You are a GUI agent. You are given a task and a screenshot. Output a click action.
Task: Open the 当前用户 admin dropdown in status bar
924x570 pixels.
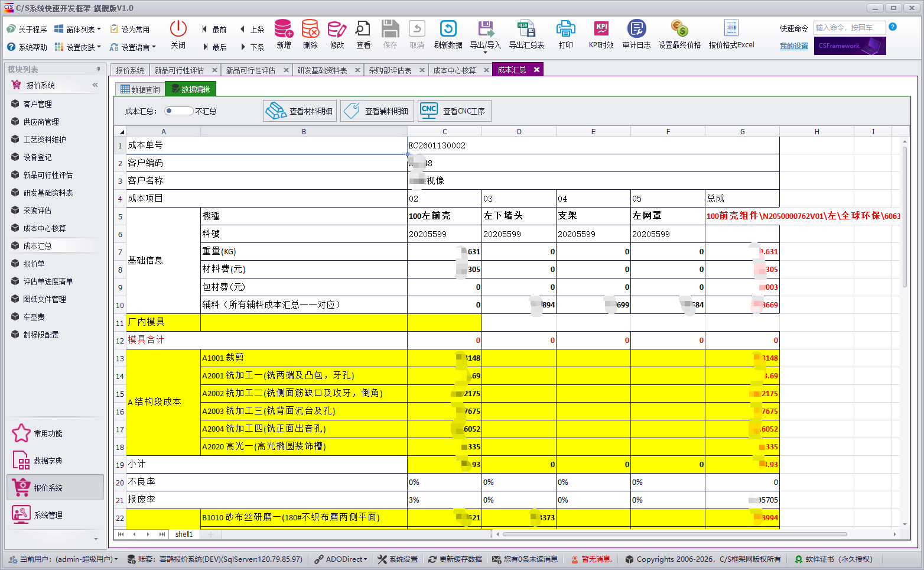tap(64, 559)
